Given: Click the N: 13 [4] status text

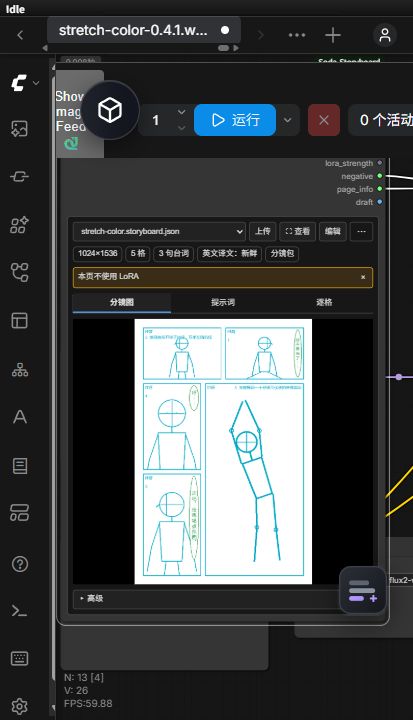Looking at the screenshot, I should tap(84, 677).
